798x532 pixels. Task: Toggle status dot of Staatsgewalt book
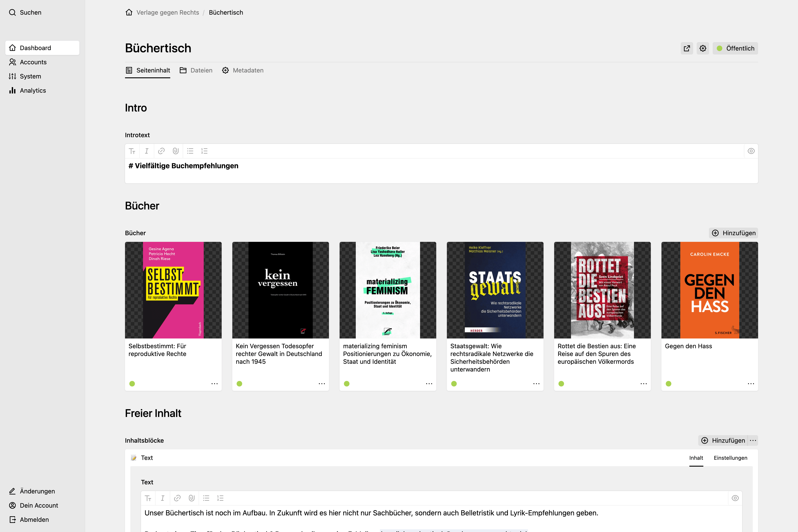click(x=454, y=384)
